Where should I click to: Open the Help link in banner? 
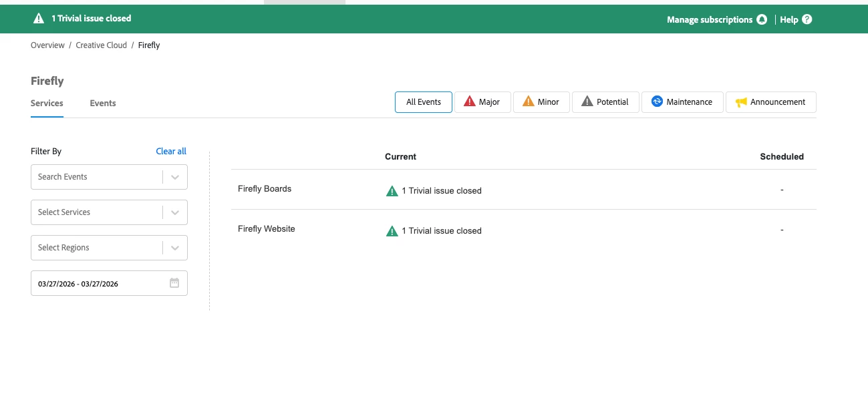(x=789, y=19)
